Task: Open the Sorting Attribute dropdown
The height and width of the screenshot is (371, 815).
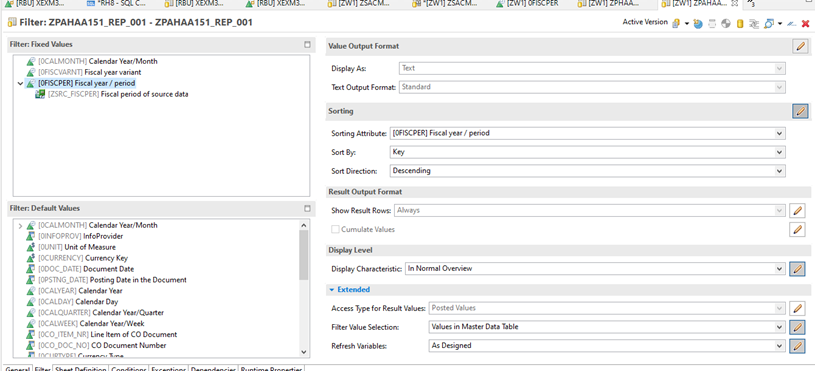Action: pyautogui.click(x=587, y=133)
